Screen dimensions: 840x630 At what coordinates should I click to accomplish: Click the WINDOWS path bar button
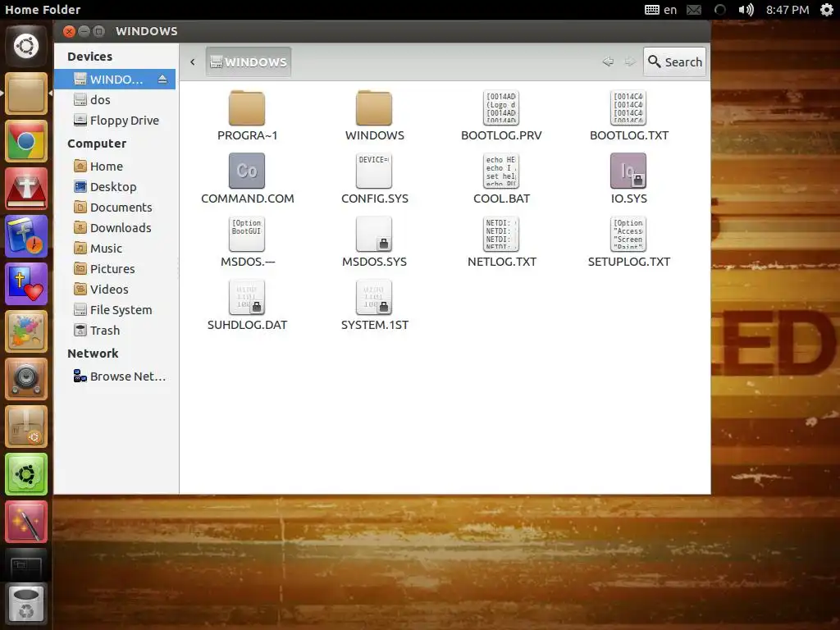click(249, 62)
